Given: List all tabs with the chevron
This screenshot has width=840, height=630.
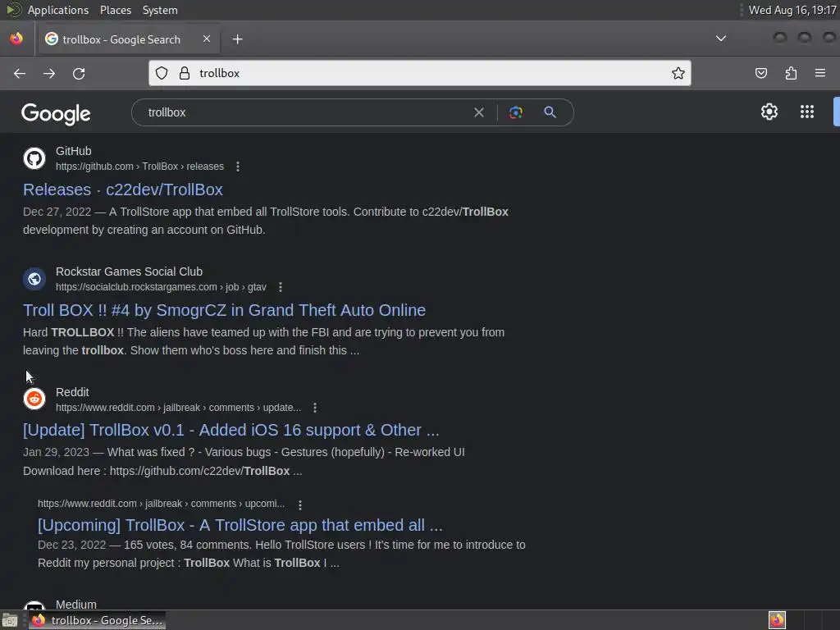Looking at the screenshot, I should click(721, 39).
